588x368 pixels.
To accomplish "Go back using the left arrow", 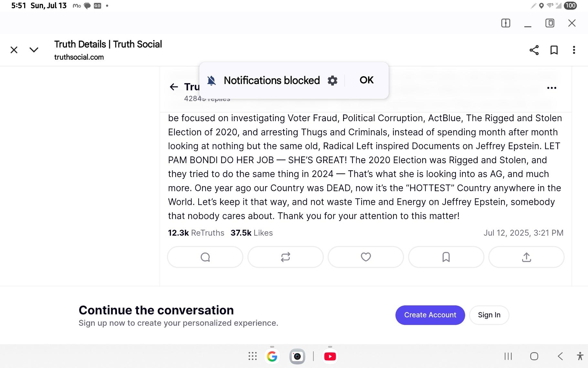I will coord(174,87).
